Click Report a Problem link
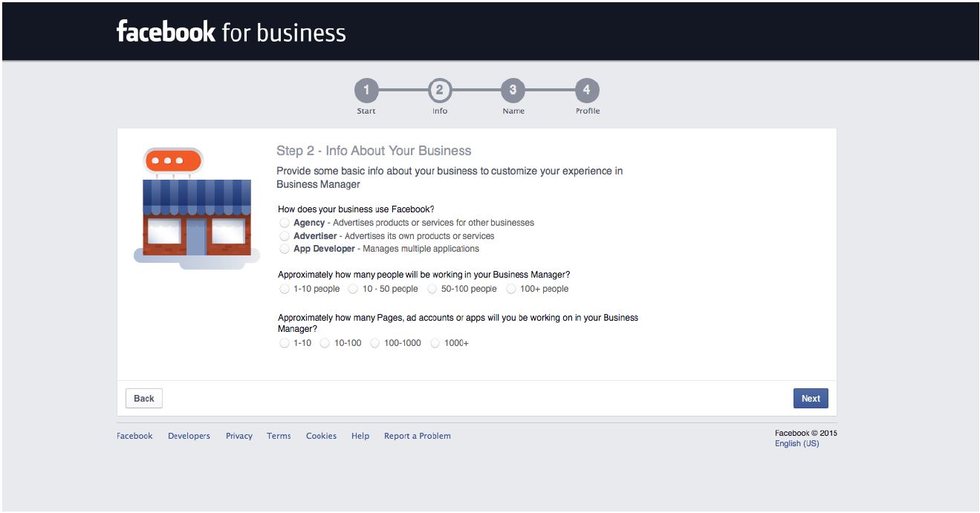The image size is (980, 513). [x=418, y=436]
